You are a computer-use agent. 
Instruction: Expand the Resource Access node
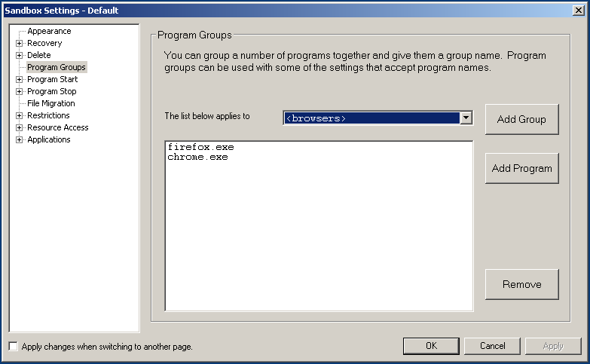point(19,127)
